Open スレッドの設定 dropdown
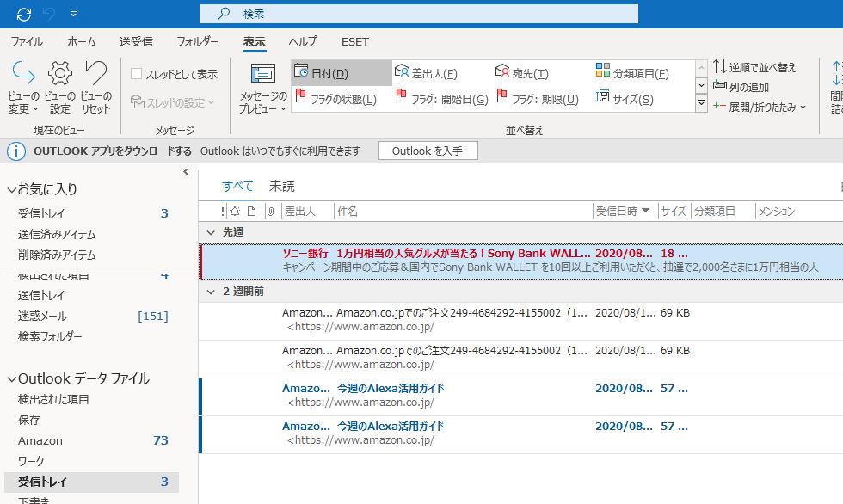Image resolution: width=843 pixels, height=504 pixels. pos(173,102)
